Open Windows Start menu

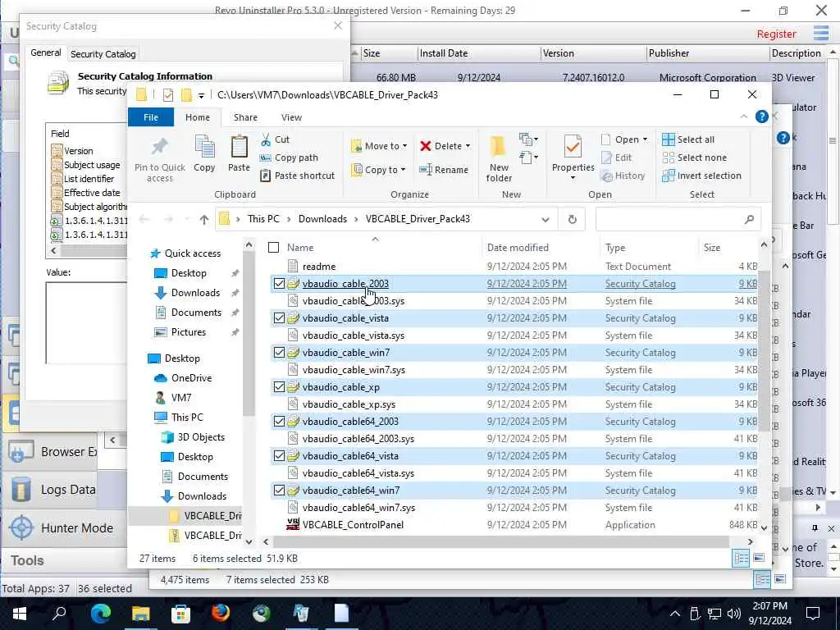point(20,613)
